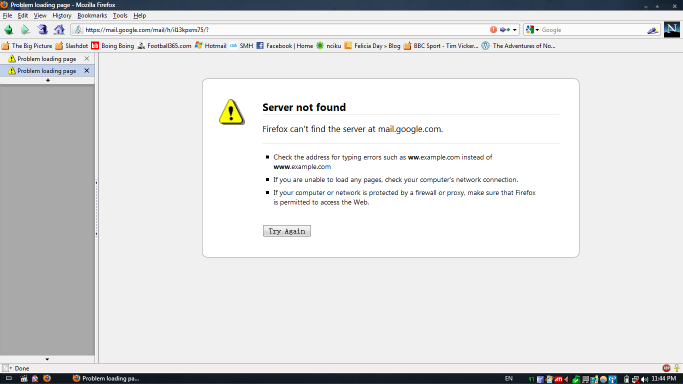Image resolution: width=683 pixels, height=384 pixels.
Task: Open the Tools menu
Action: click(x=120, y=15)
